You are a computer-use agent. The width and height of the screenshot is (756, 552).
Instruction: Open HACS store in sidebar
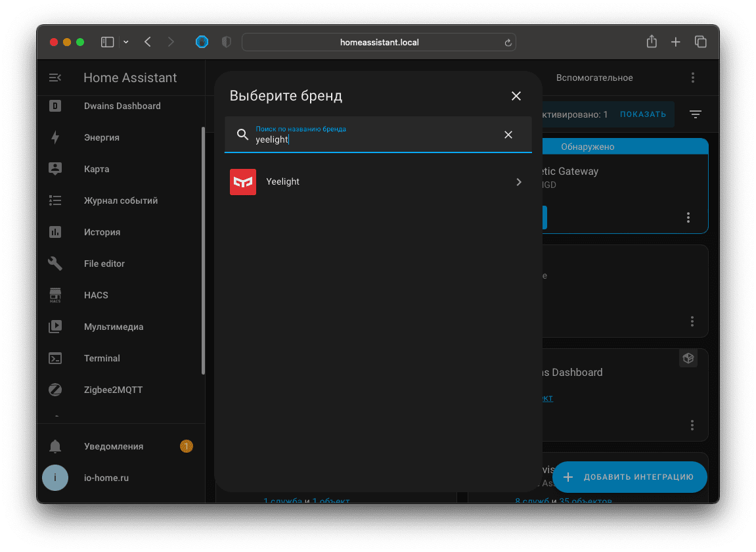point(96,295)
